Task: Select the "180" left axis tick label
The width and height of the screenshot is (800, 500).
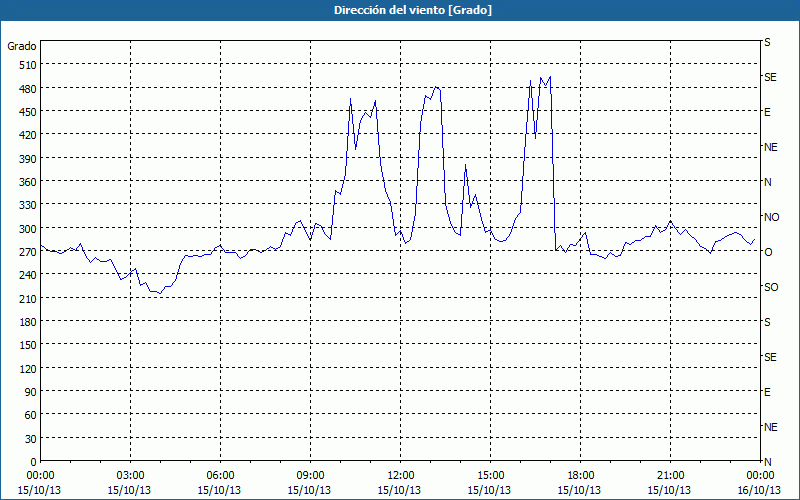Action: 28,322
